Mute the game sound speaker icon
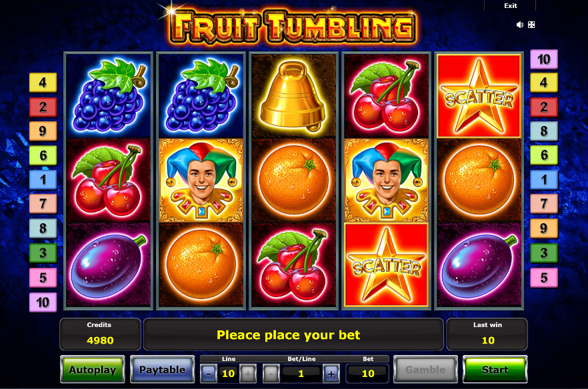This screenshot has height=389, width=588. point(520,25)
